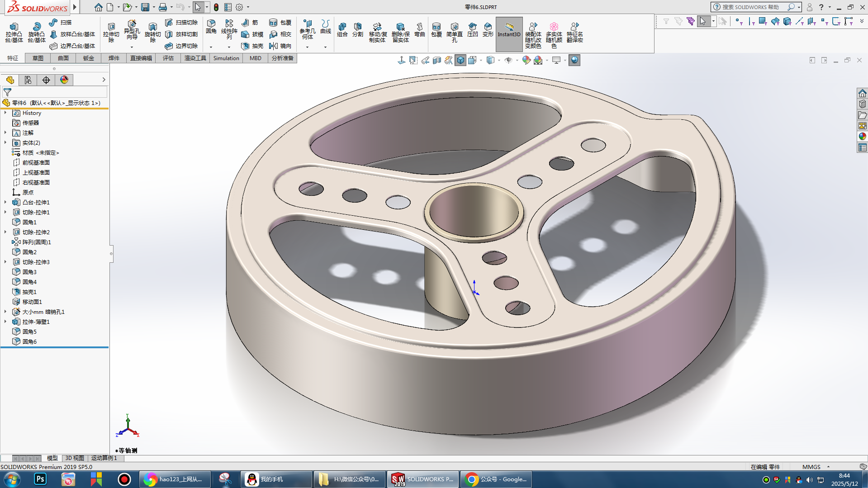Click the Edit Appearance color ball icon

526,60
